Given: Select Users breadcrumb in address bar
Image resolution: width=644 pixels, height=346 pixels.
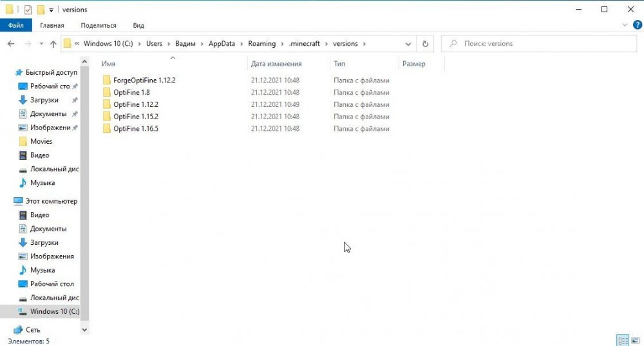Looking at the screenshot, I should [154, 44].
